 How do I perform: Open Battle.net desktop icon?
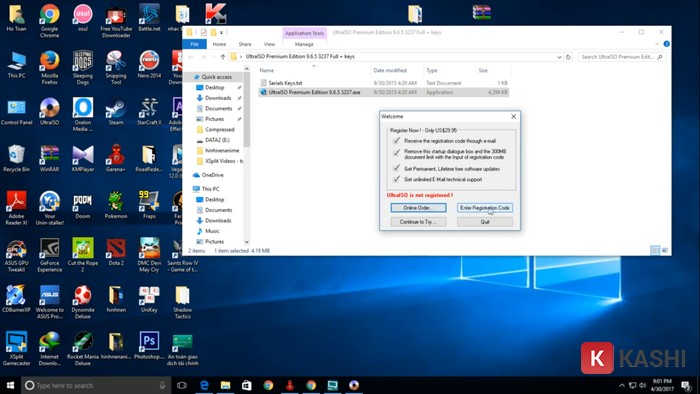(149, 18)
